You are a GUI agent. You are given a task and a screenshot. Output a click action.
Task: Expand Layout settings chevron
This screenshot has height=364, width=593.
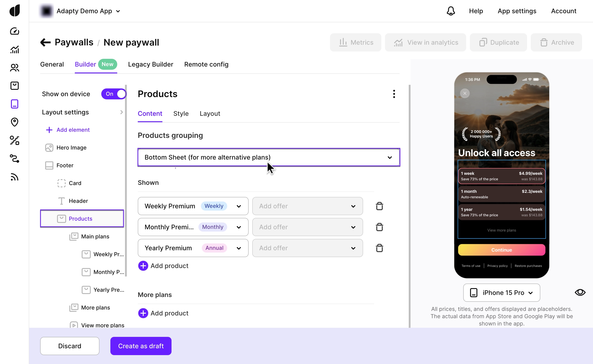pyautogui.click(x=121, y=112)
